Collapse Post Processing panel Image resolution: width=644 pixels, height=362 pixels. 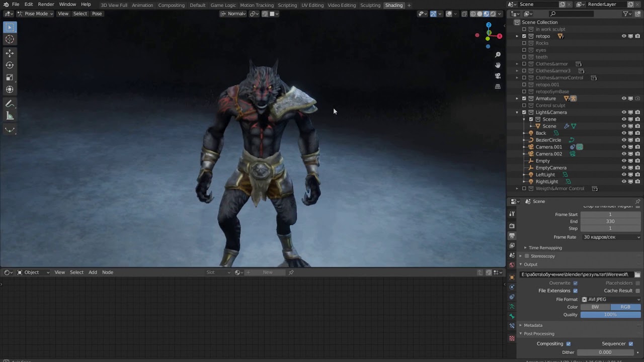[x=521, y=334]
